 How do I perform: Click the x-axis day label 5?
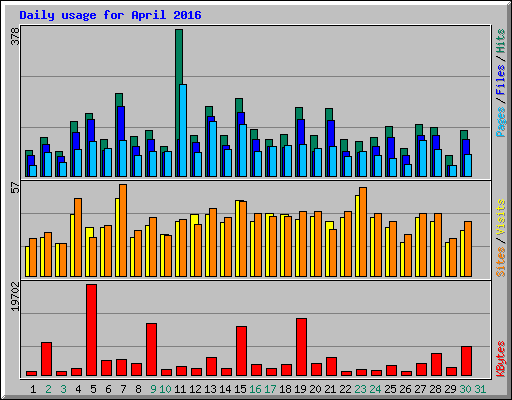(93, 389)
